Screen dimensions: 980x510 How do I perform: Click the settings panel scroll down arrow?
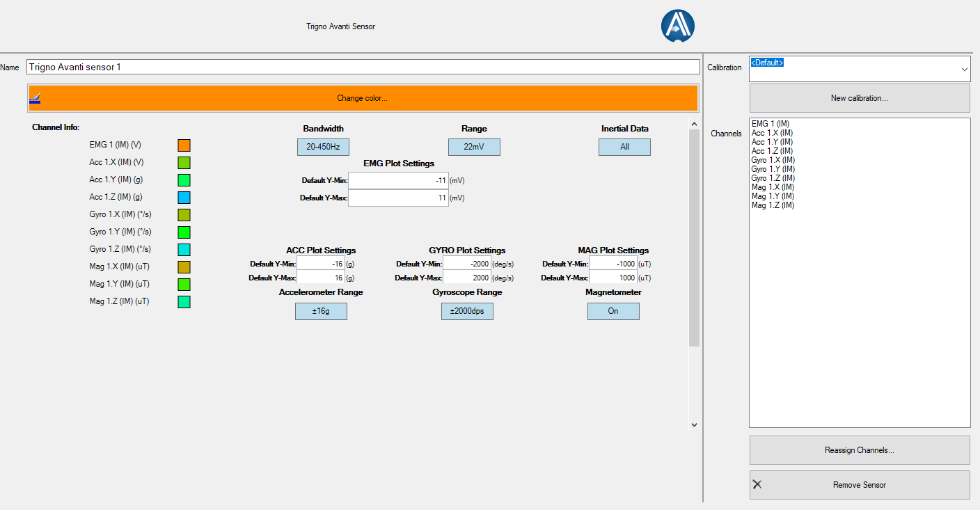pos(694,424)
